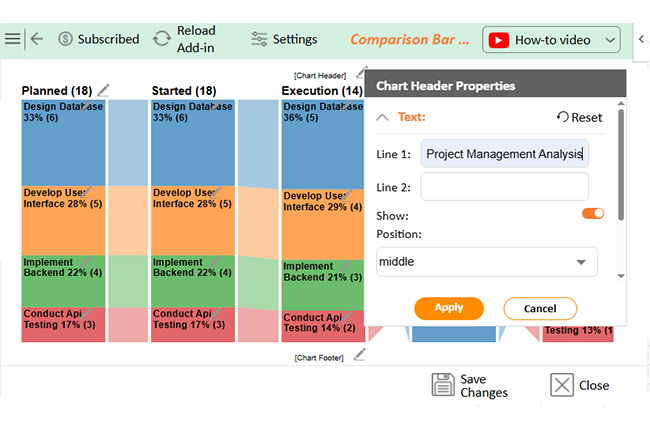Collapse the Text section chevron

click(382, 117)
